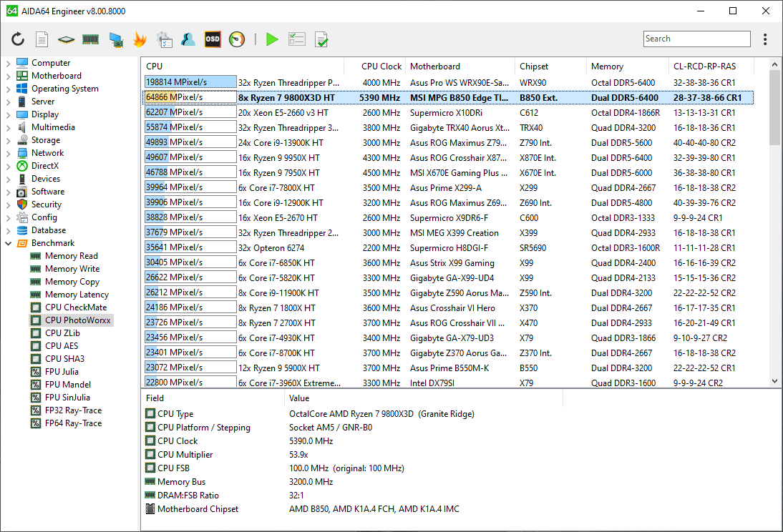This screenshot has width=783, height=532.
Task: Expand the Motherboard tree node
Action: tap(8, 77)
